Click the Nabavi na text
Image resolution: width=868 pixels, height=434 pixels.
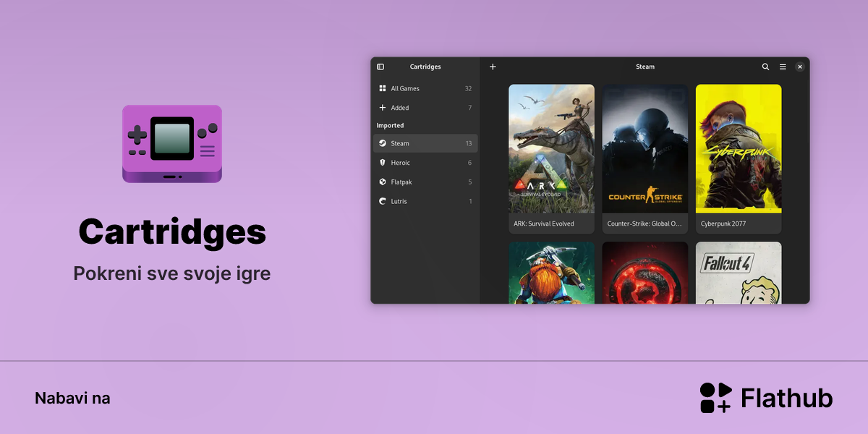tap(72, 398)
